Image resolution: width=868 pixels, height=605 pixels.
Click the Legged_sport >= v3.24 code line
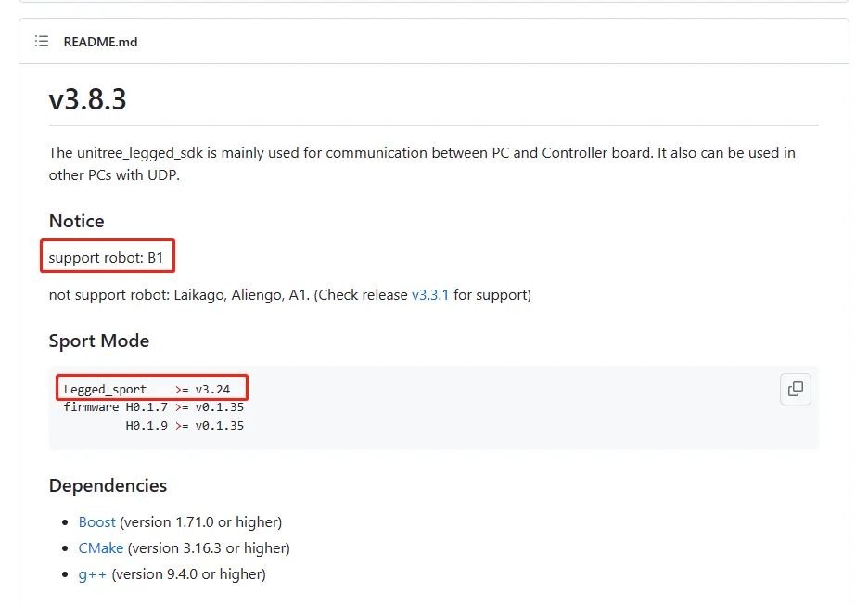pyautogui.click(x=147, y=390)
